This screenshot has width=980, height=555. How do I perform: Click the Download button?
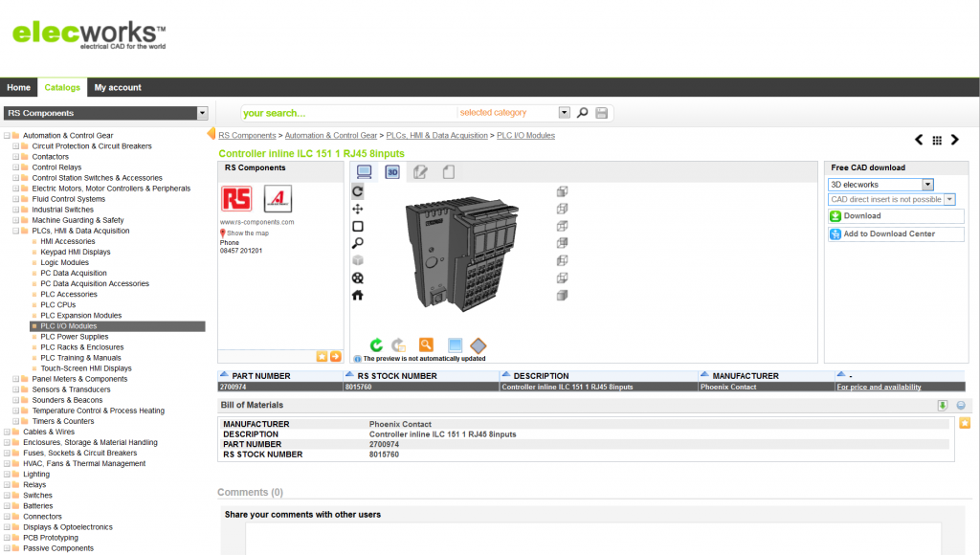[896, 216]
